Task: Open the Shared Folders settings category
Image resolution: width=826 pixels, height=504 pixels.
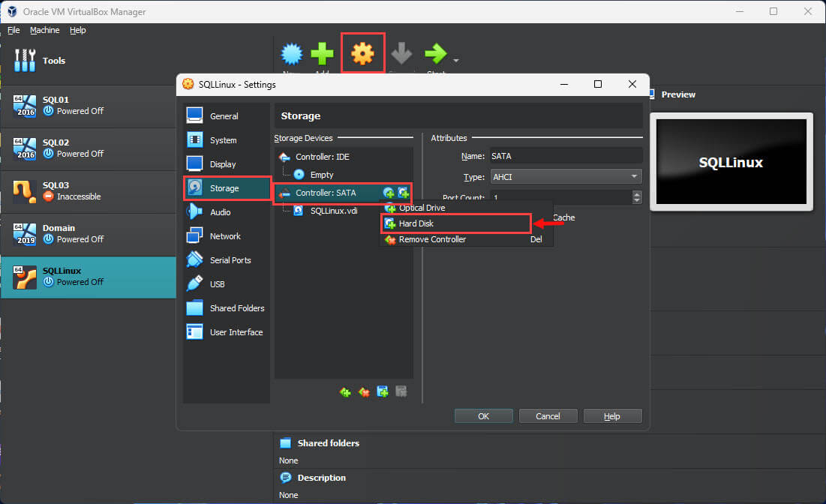Action: pyautogui.click(x=227, y=308)
